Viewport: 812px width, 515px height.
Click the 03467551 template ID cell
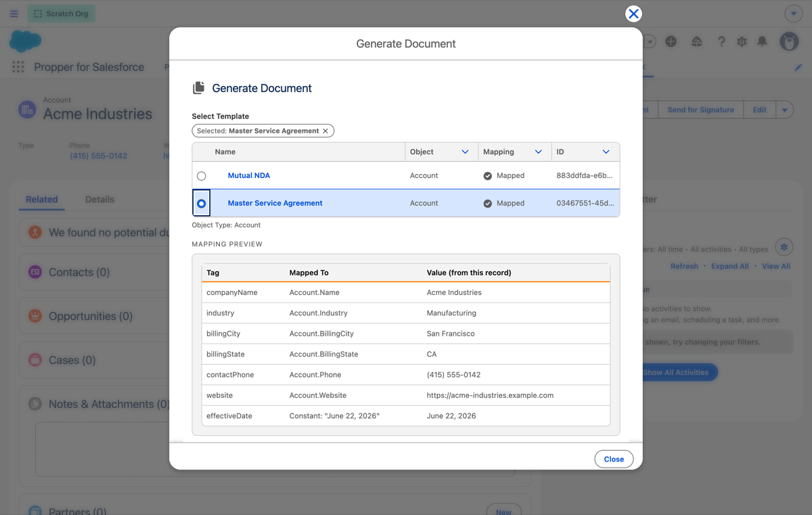(585, 203)
